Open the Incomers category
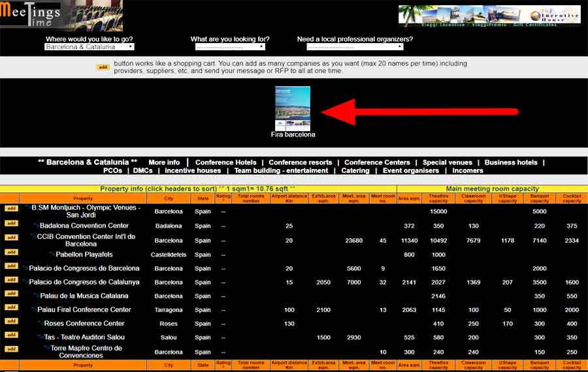This screenshot has width=588, height=372. click(x=468, y=171)
